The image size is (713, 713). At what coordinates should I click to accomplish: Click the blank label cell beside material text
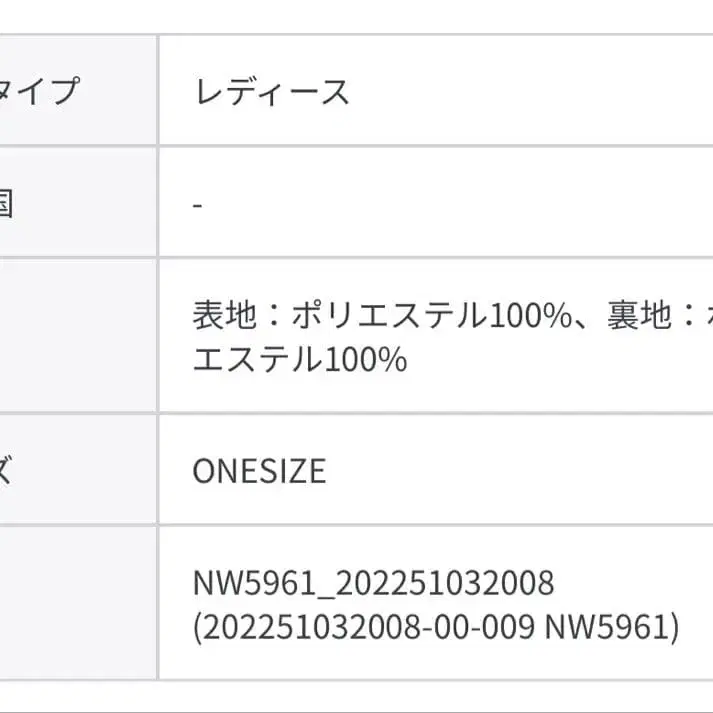(x=75, y=336)
